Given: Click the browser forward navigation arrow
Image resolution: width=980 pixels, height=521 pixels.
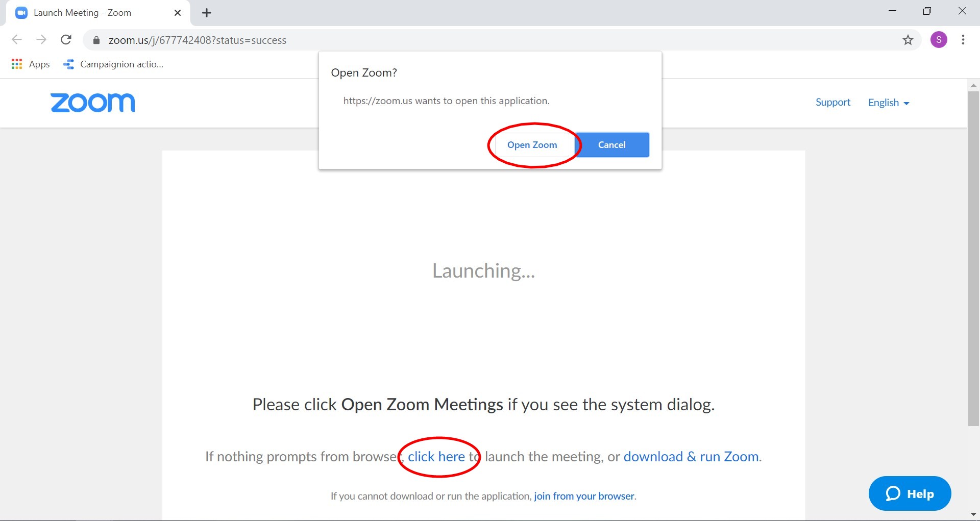Looking at the screenshot, I should [x=41, y=40].
